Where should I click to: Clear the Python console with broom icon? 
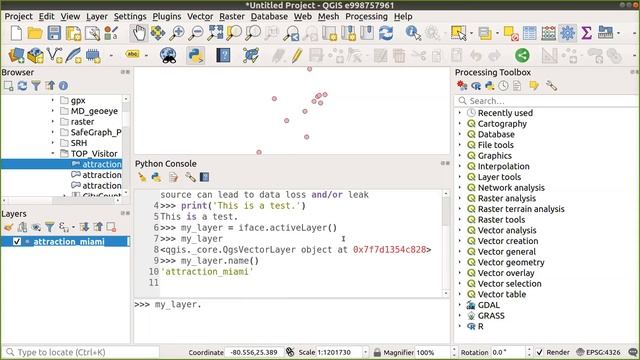pos(142,177)
